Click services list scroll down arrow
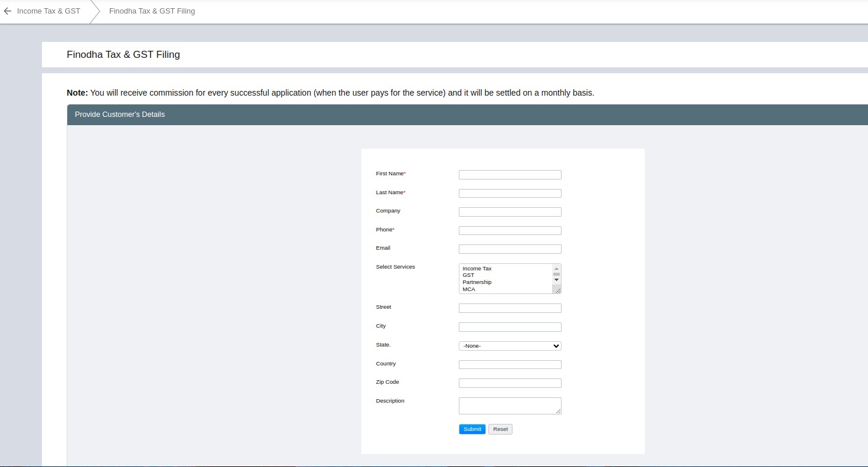 (x=556, y=280)
